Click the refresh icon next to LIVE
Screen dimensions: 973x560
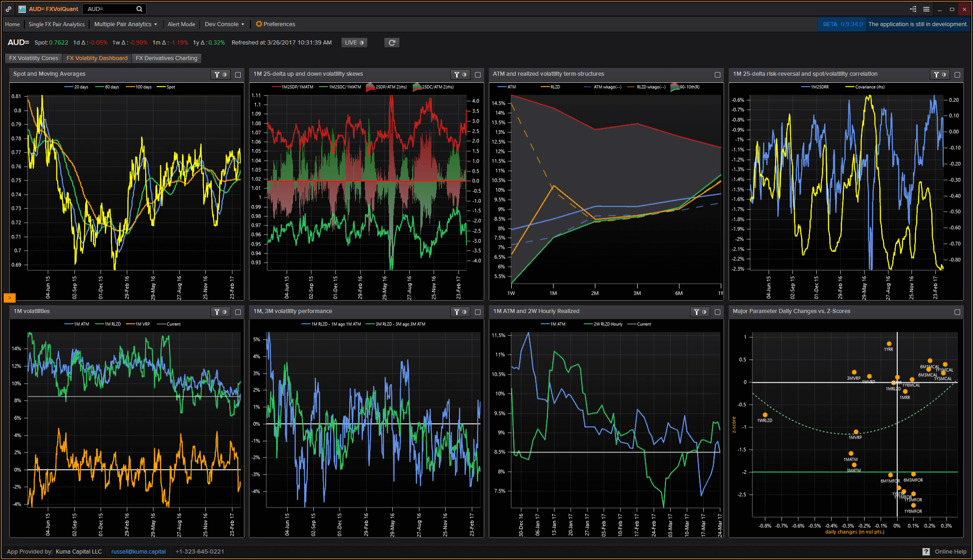391,42
